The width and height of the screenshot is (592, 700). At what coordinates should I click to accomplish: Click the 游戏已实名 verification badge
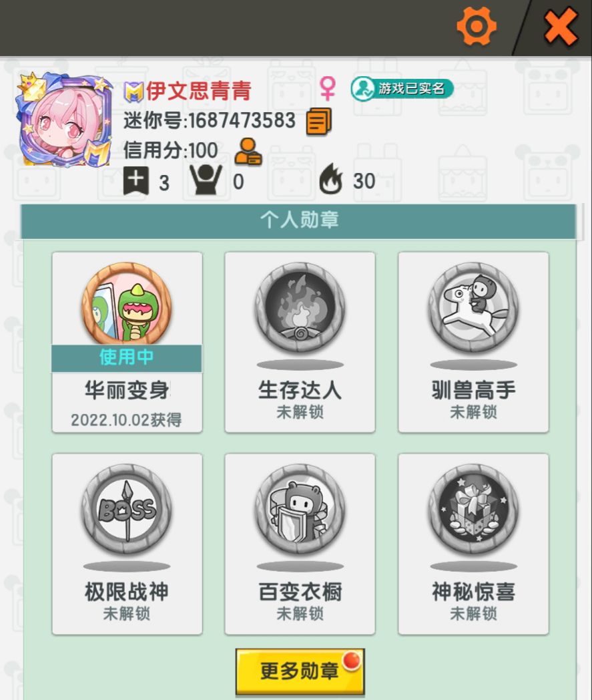coord(402,88)
